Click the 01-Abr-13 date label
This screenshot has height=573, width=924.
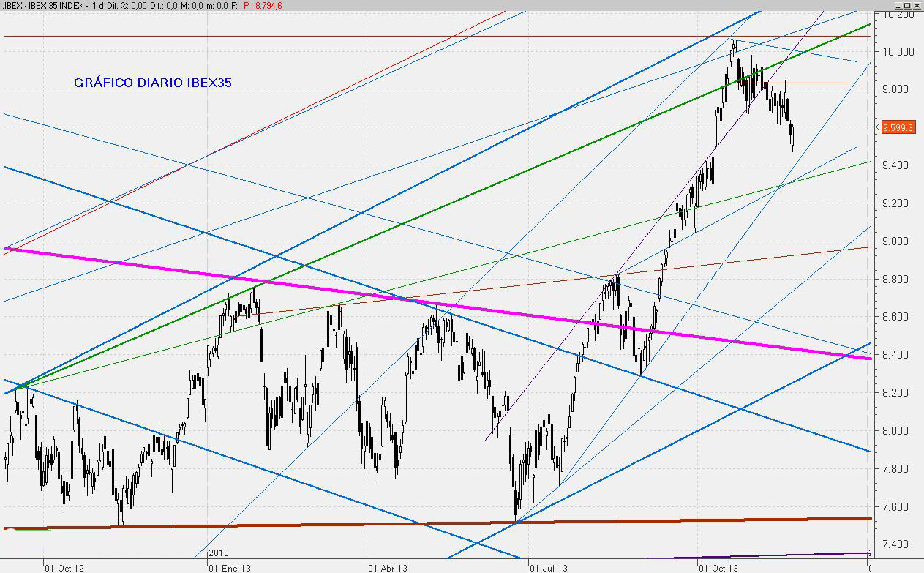pyautogui.click(x=387, y=566)
